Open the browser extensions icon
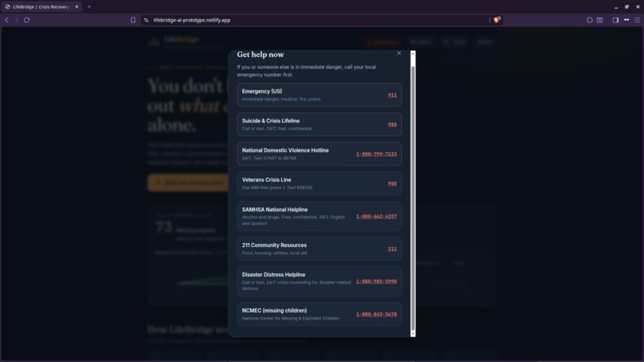 point(590,20)
